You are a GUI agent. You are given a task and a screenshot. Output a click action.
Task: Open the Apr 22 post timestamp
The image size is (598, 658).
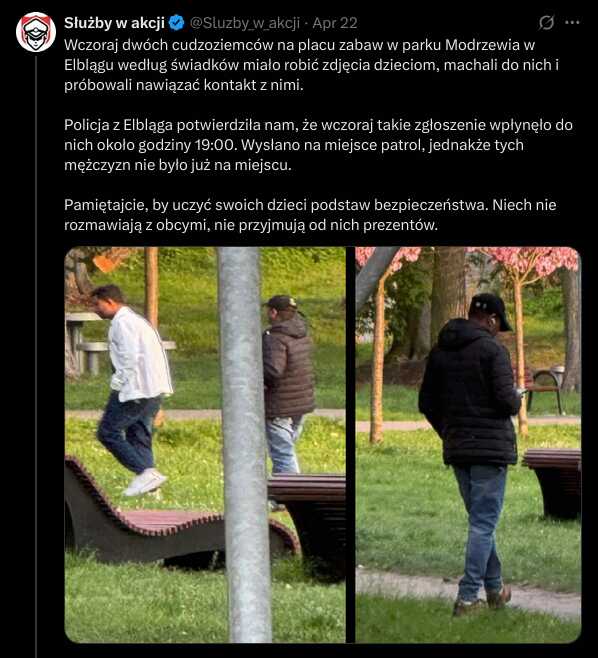click(335, 23)
